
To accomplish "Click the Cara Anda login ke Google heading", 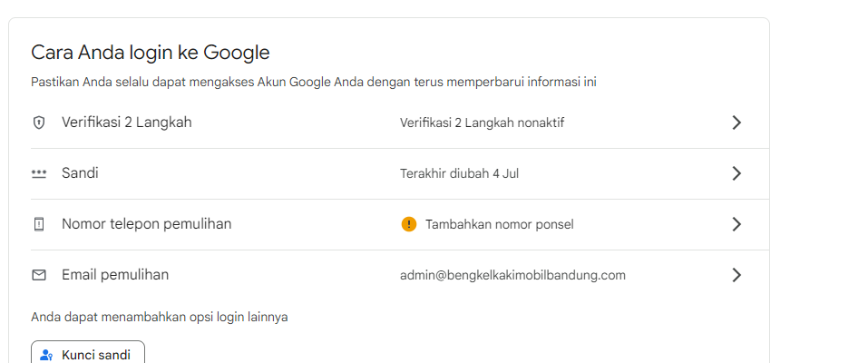I will [x=151, y=53].
